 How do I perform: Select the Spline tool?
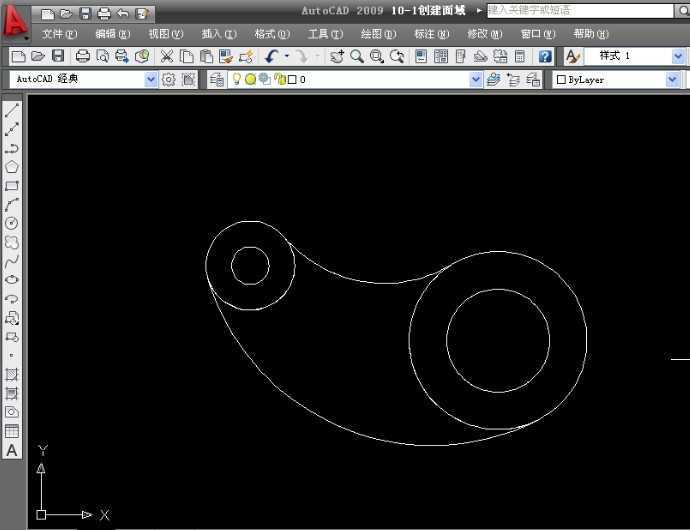tap(12, 261)
